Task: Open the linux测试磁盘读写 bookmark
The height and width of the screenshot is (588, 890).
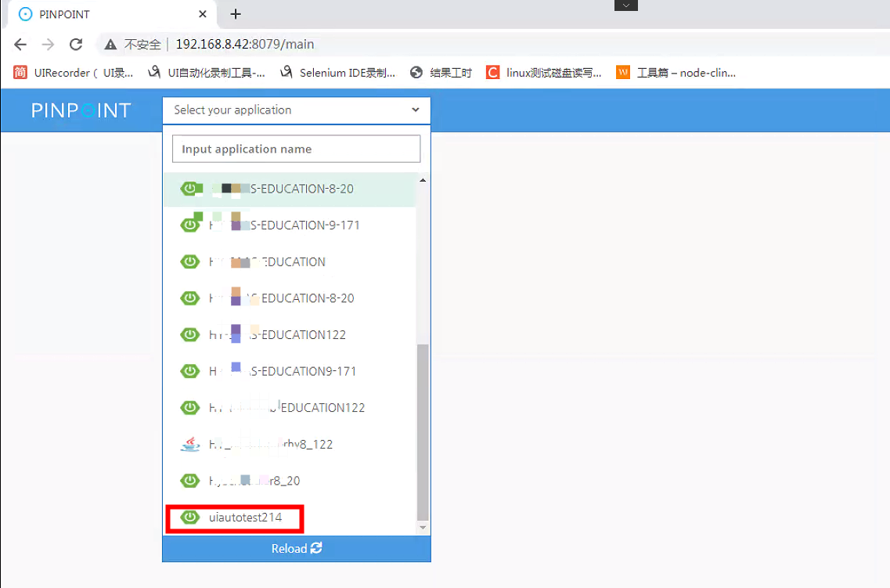Action: pyautogui.click(x=544, y=73)
